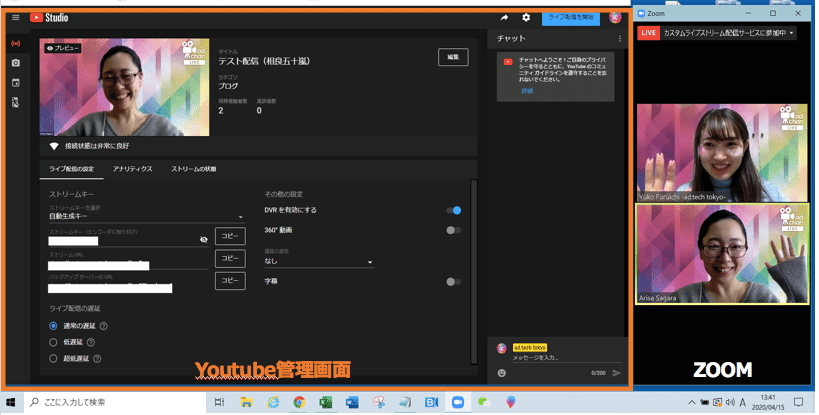
Task: Click the 編集 edit button
Action: click(453, 57)
